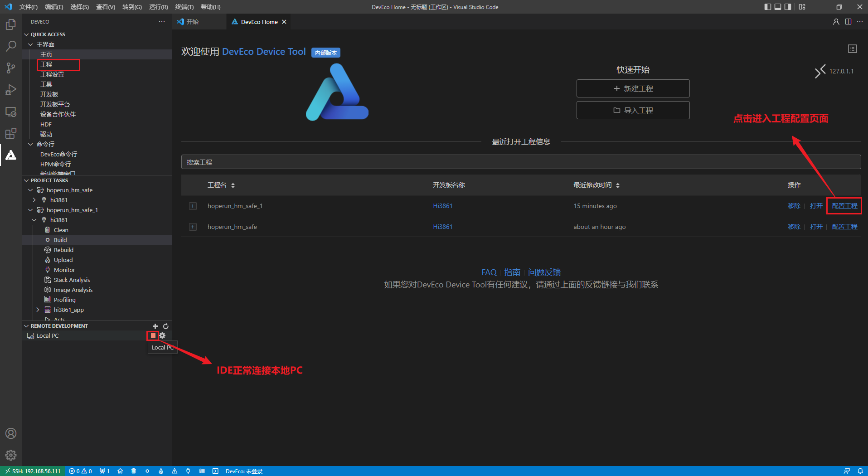This screenshot has width=868, height=476.
Task: Click the home icon in status bar
Action: coord(120,471)
